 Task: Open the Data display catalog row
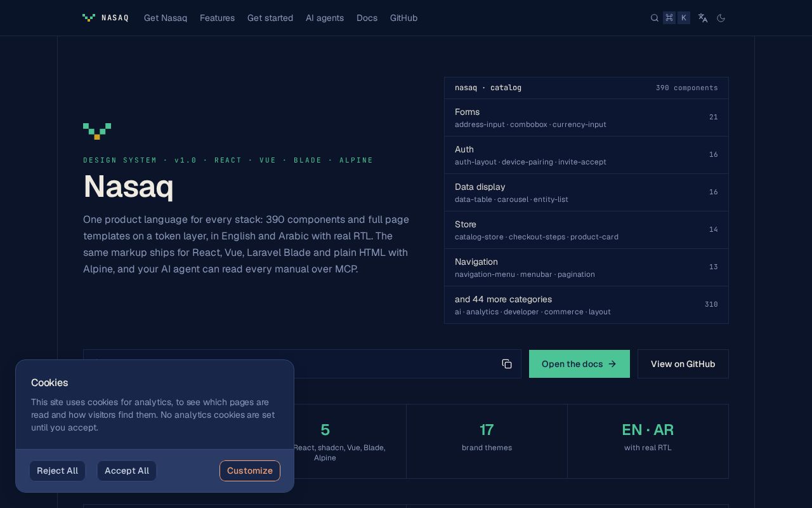click(x=586, y=192)
